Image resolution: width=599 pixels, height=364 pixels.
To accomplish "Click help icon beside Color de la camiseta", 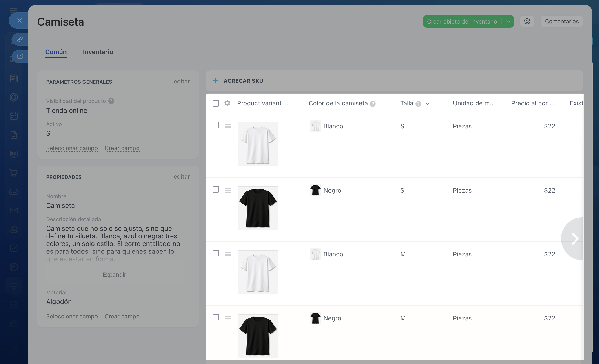I will (x=373, y=104).
